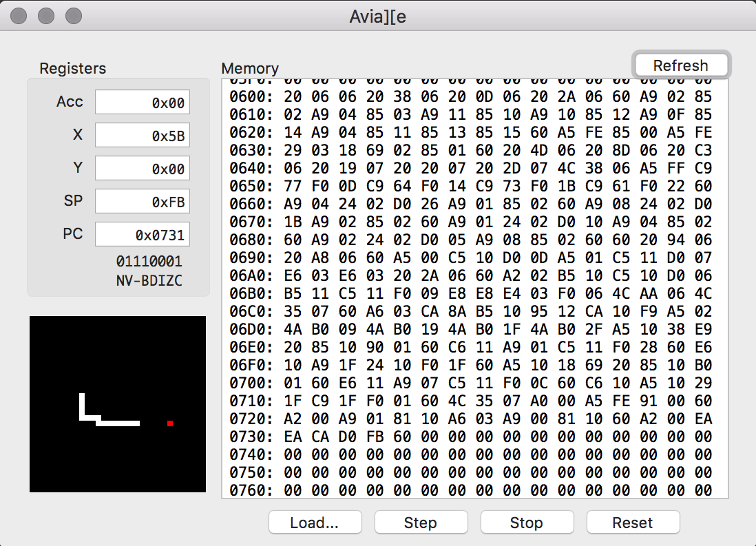The height and width of the screenshot is (546, 756).
Task: Click the red apple pixel
Action: click(x=170, y=423)
